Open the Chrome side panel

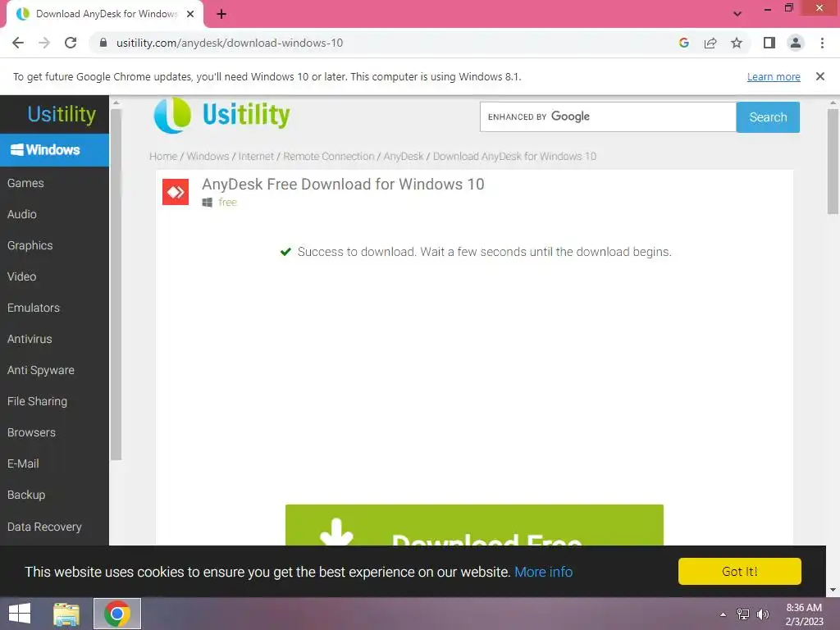click(769, 43)
